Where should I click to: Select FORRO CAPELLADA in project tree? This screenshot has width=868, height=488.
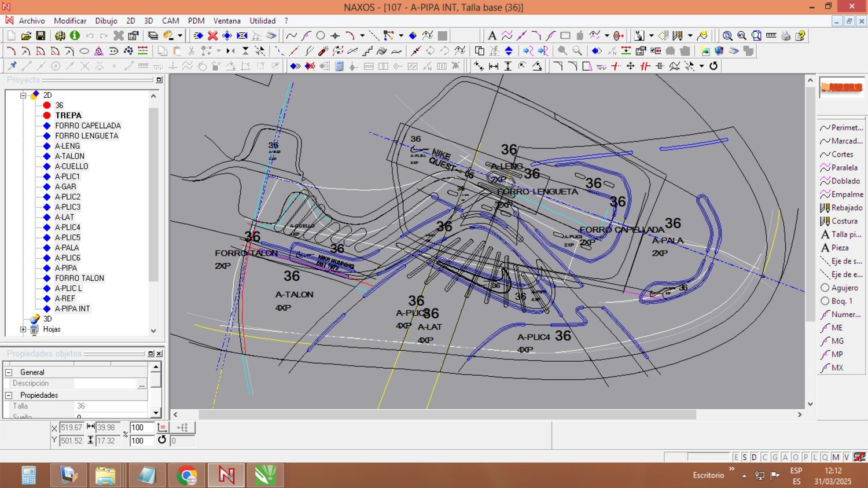click(x=88, y=126)
